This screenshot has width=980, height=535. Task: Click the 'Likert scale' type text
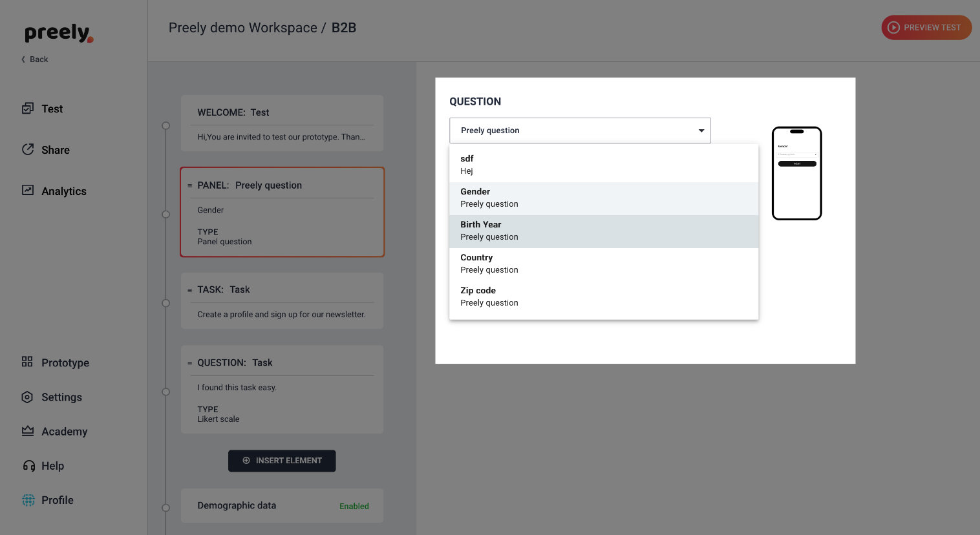pos(218,419)
